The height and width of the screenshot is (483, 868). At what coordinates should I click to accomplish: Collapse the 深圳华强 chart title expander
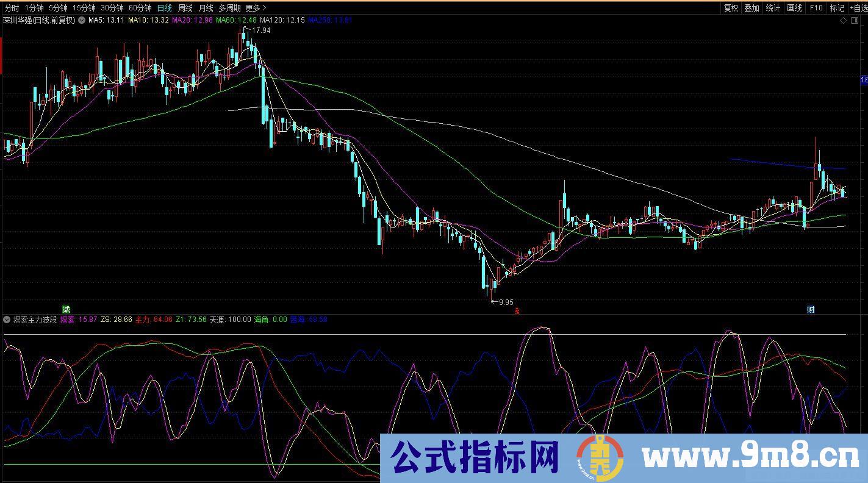click(81, 20)
